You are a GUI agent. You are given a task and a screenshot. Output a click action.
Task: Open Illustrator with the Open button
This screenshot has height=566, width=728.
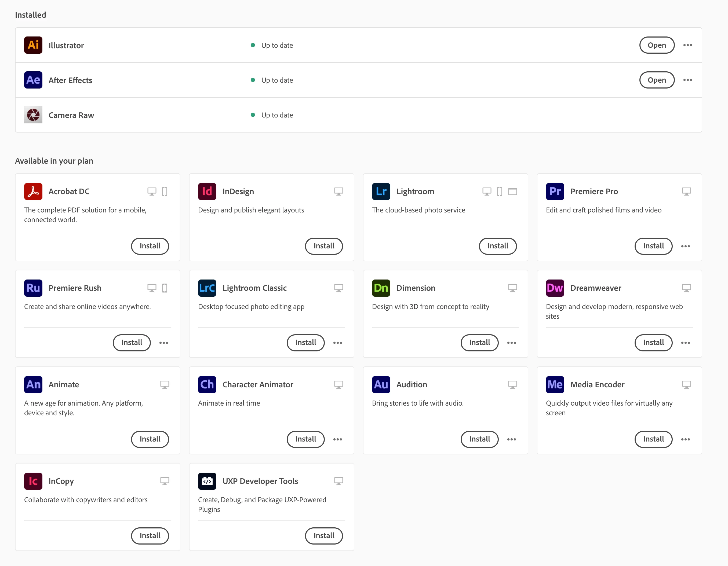(657, 45)
